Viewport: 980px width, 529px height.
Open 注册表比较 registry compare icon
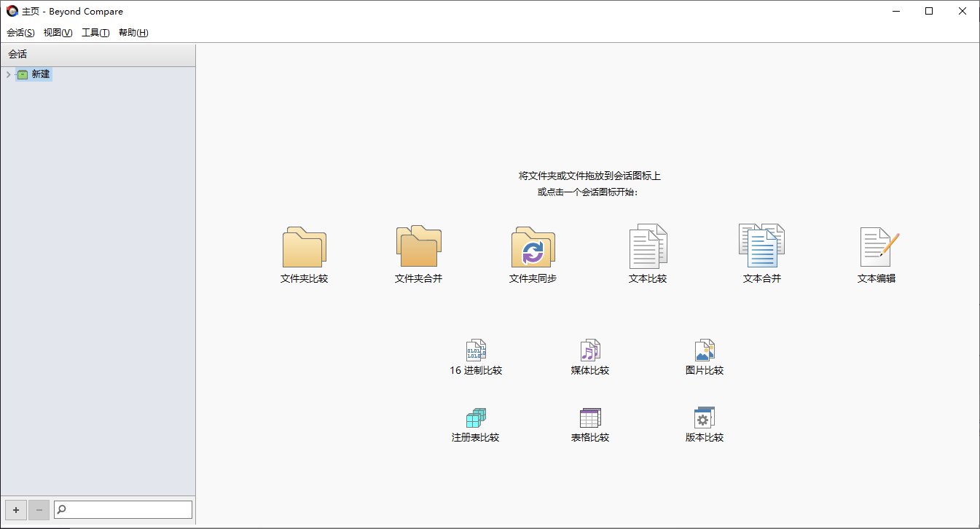point(476,418)
